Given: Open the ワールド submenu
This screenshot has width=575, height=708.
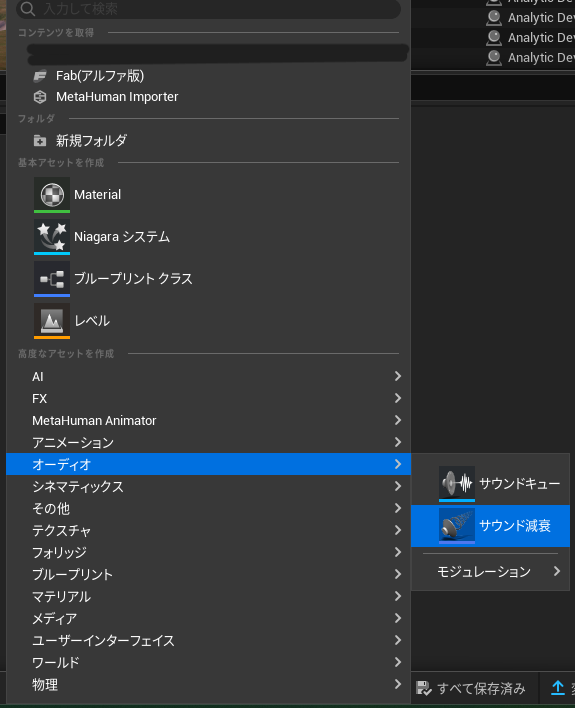Looking at the screenshot, I should 208,662.
